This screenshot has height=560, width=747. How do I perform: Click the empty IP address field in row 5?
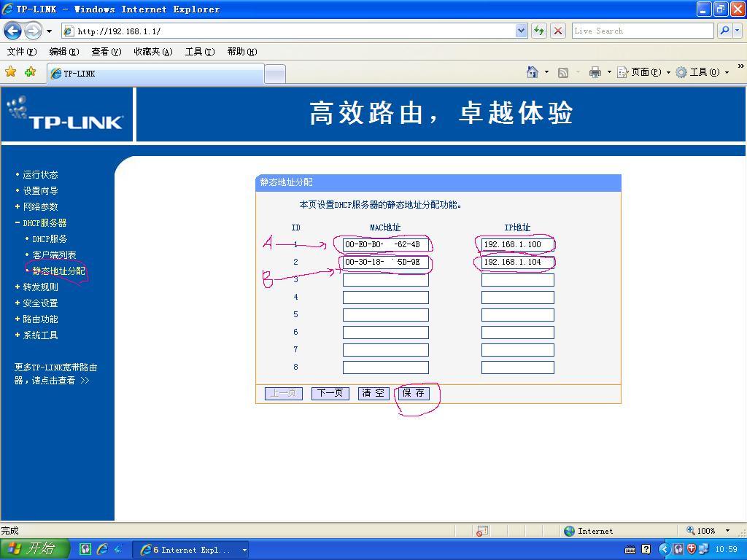coord(518,315)
